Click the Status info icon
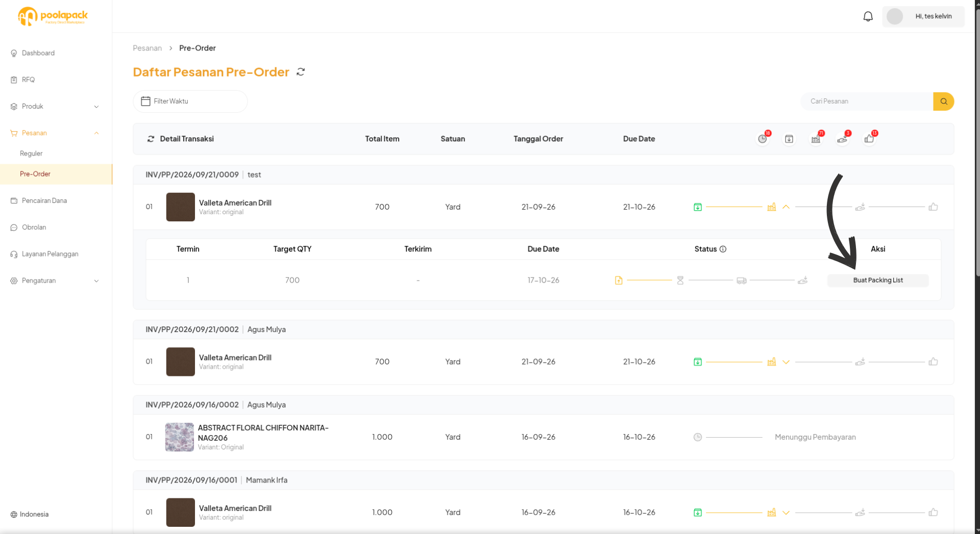The image size is (980, 534). 723,249
